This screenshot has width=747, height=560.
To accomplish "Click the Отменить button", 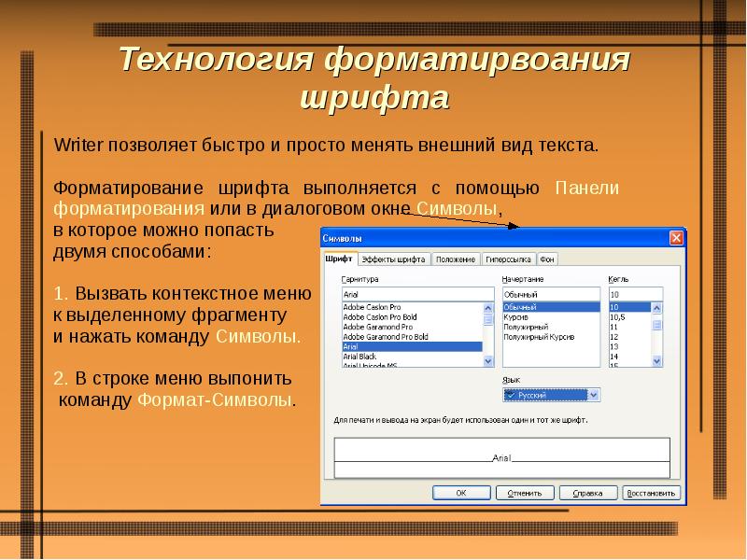I will coord(525,492).
